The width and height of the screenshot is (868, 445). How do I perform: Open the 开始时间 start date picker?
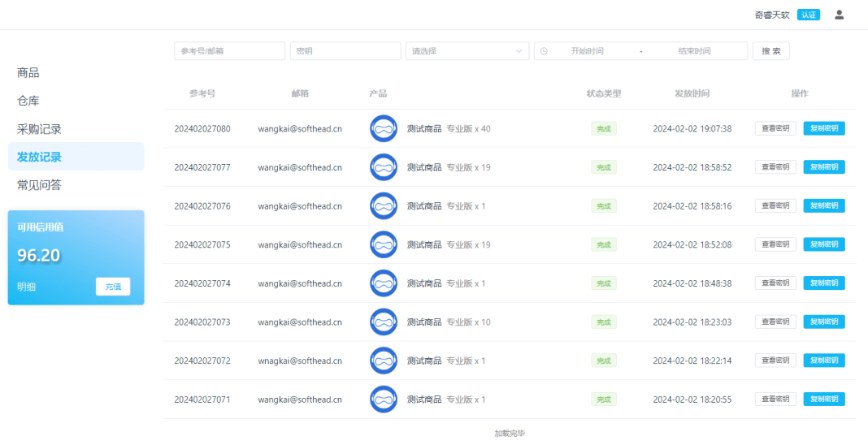(587, 51)
